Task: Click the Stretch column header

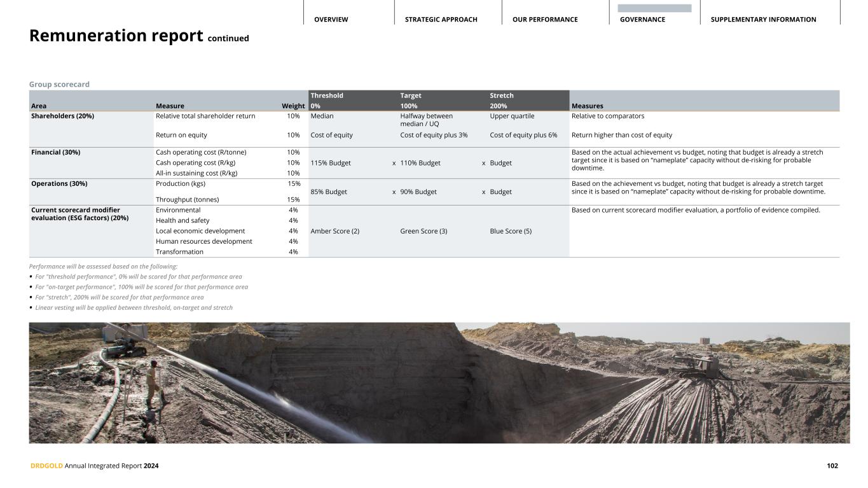Action: tap(502, 95)
